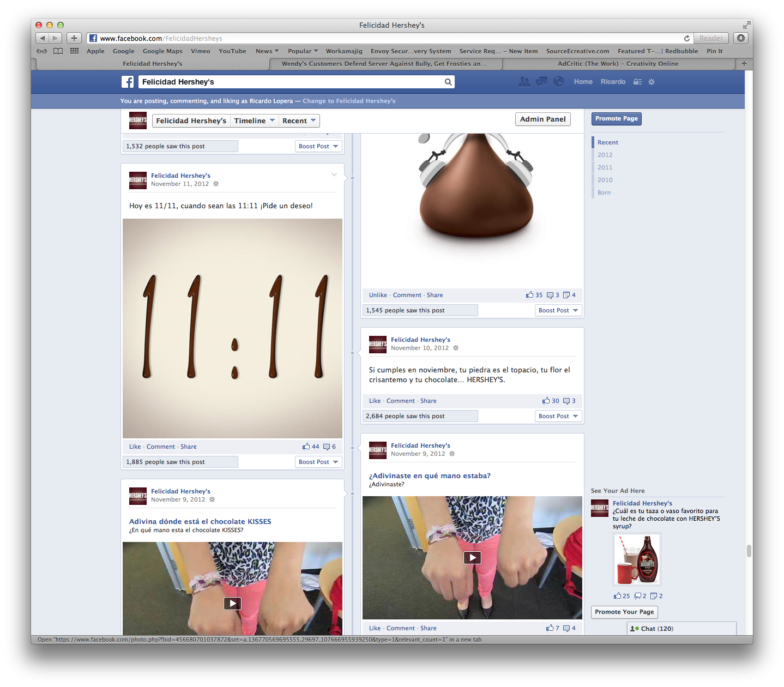Image resolution: width=784 pixels, height=687 pixels.
Task: Open audience gear icon on November 10 post
Action: 456,348
